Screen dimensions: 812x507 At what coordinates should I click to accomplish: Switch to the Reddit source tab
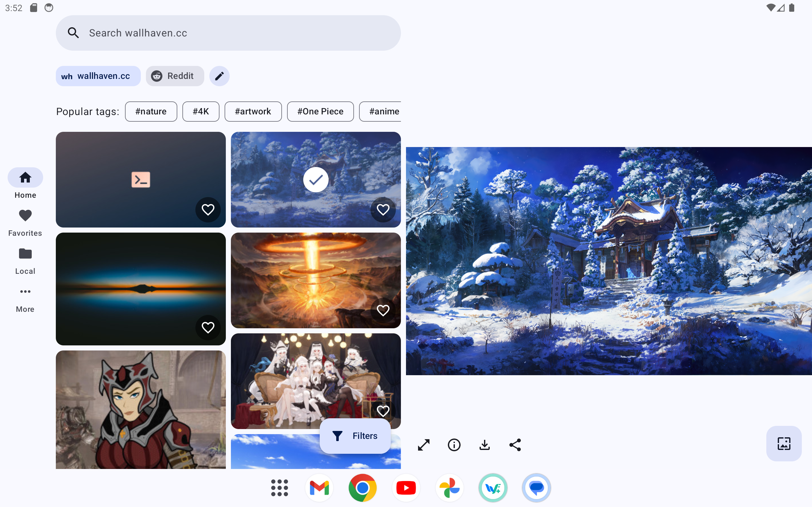174,76
